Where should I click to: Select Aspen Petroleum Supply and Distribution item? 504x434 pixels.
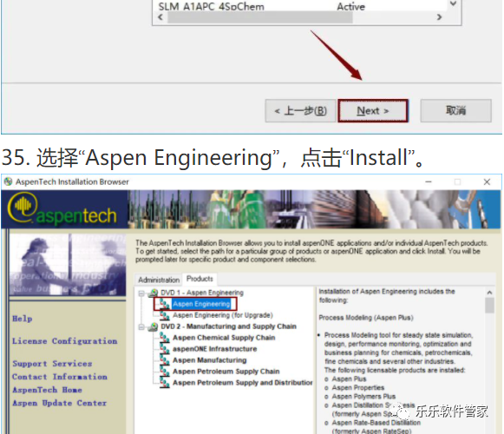point(243,383)
